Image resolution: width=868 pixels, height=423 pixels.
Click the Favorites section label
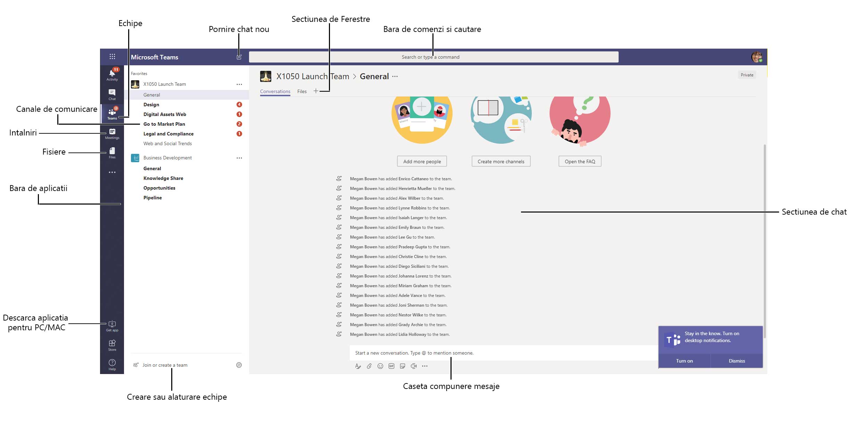[139, 74]
